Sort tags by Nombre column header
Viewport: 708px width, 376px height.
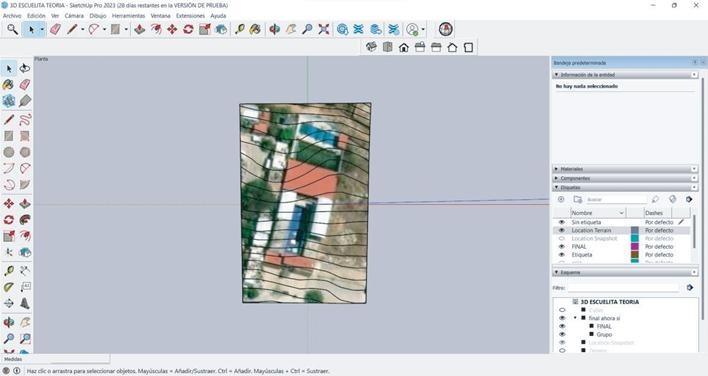(597, 213)
